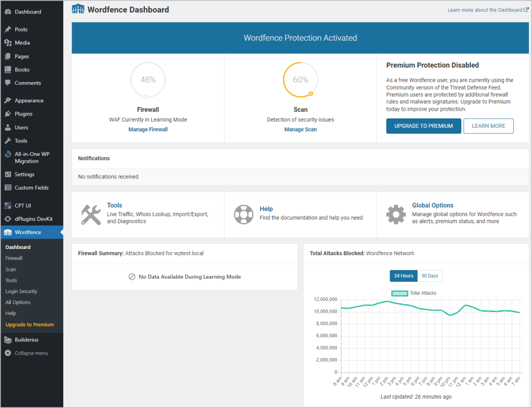Screen dimensions: 532x408
Task: Click the Wordfence logo beside page title
Action: click(x=78, y=9)
